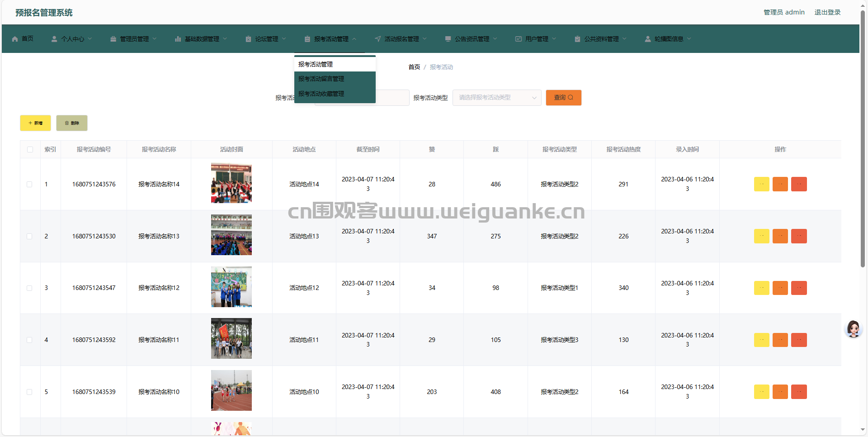The height and width of the screenshot is (437, 868).
Task: Click the orange 查询 search button
Action: click(564, 98)
